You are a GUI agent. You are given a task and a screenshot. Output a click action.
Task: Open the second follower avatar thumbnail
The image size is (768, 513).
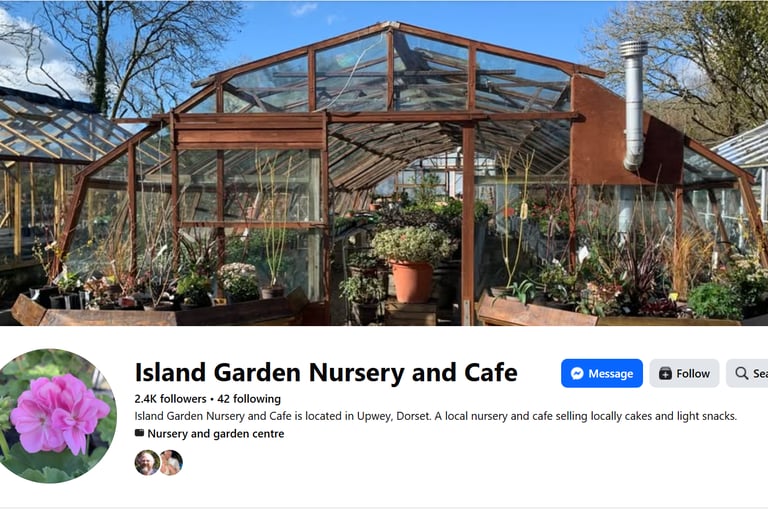(170, 463)
